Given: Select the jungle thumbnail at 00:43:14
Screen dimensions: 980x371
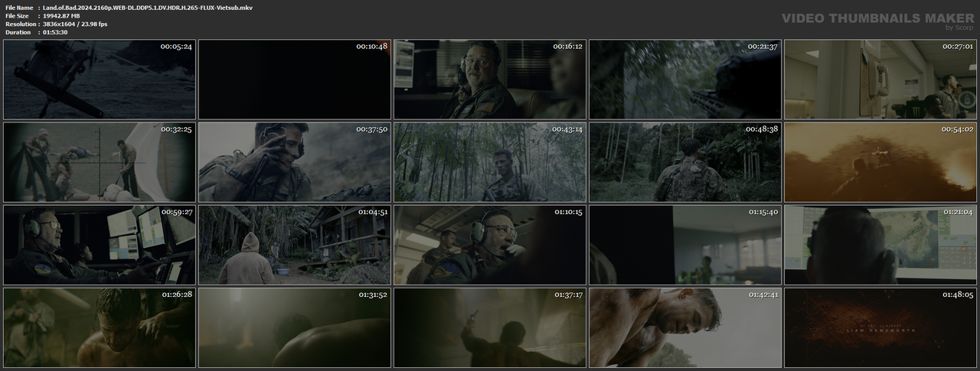Looking at the screenshot, I should (490, 162).
